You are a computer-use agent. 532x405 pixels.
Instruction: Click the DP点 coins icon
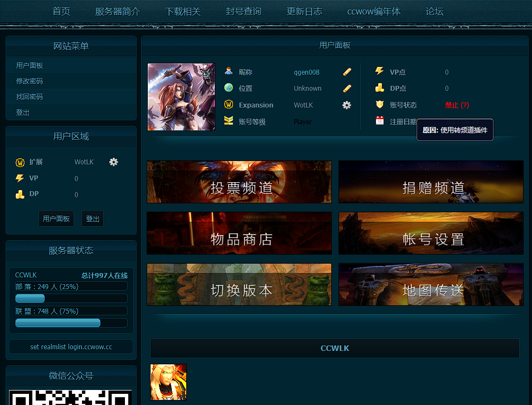point(380,88)
